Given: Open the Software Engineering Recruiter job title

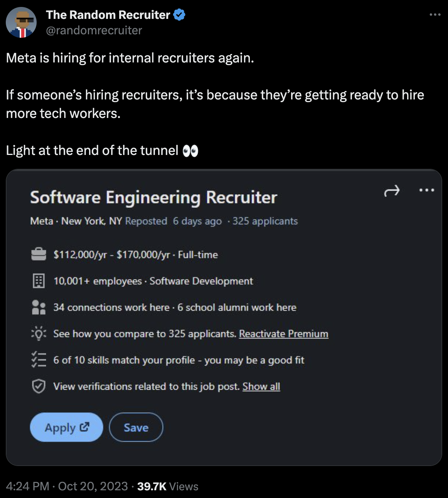Looking at the screenshot, I should (154, 197).
